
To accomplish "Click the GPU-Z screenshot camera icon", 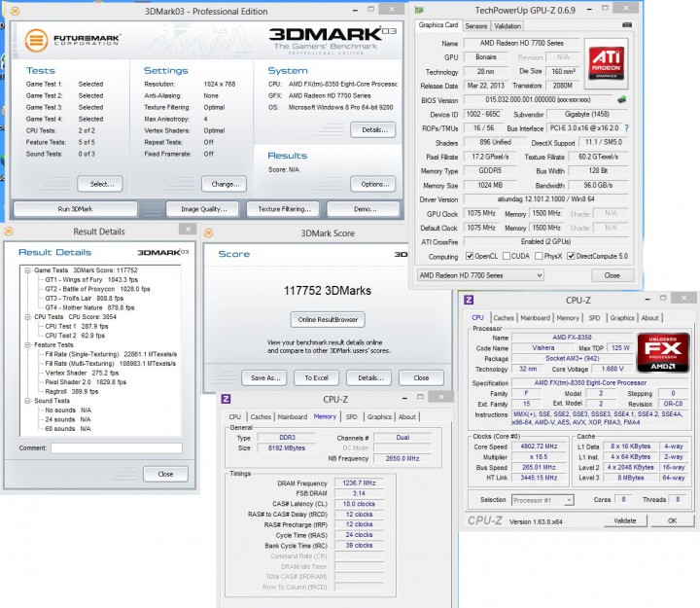I will point(627,25).
